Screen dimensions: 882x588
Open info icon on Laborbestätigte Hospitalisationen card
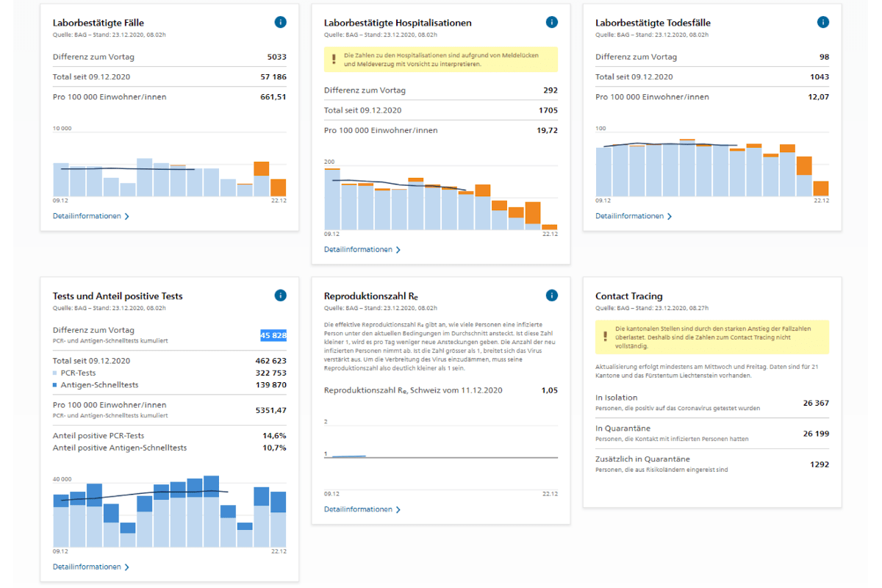552,22
